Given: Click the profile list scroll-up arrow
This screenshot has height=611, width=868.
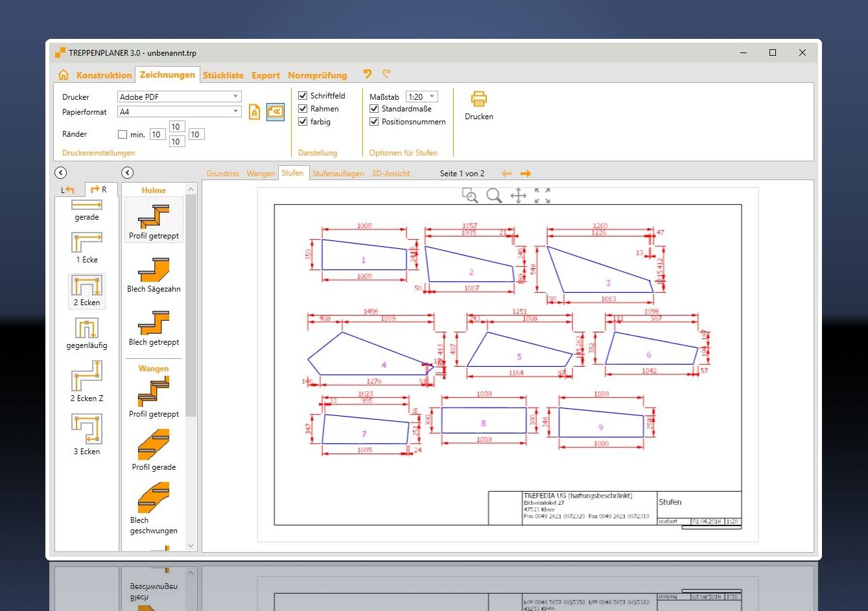Looking at the screenshot, I should (191, 189).
